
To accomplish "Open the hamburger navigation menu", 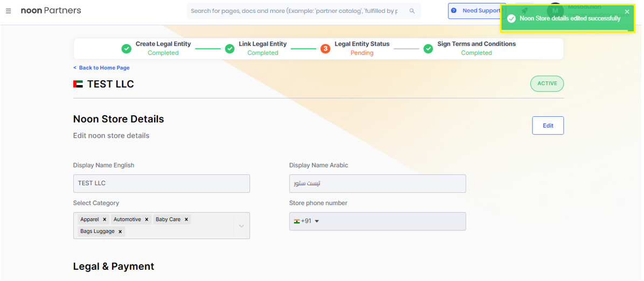I will (8, 11).
